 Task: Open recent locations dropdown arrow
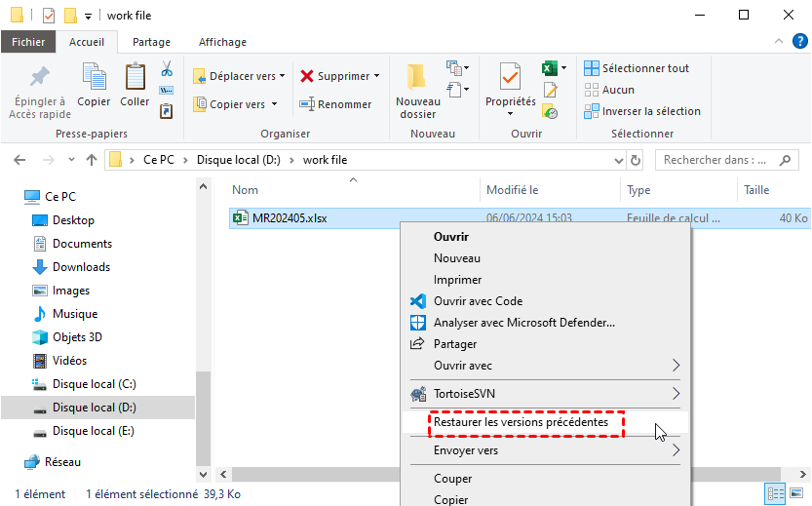pos(71,160)
